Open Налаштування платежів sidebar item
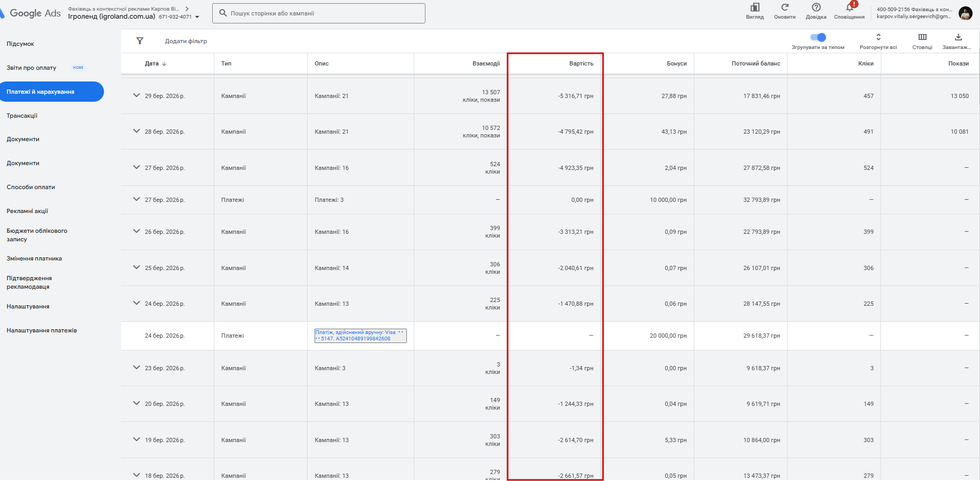 tap(42, 330)
